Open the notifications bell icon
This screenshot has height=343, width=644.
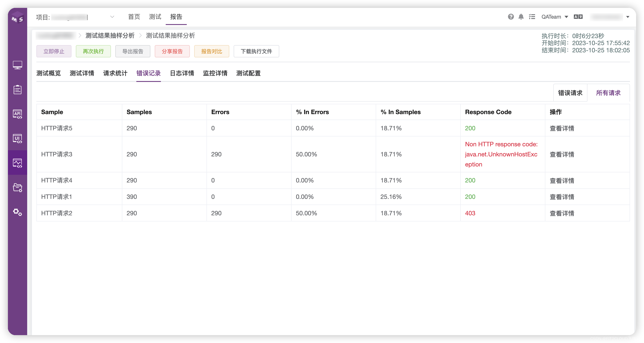coord(521,17)
